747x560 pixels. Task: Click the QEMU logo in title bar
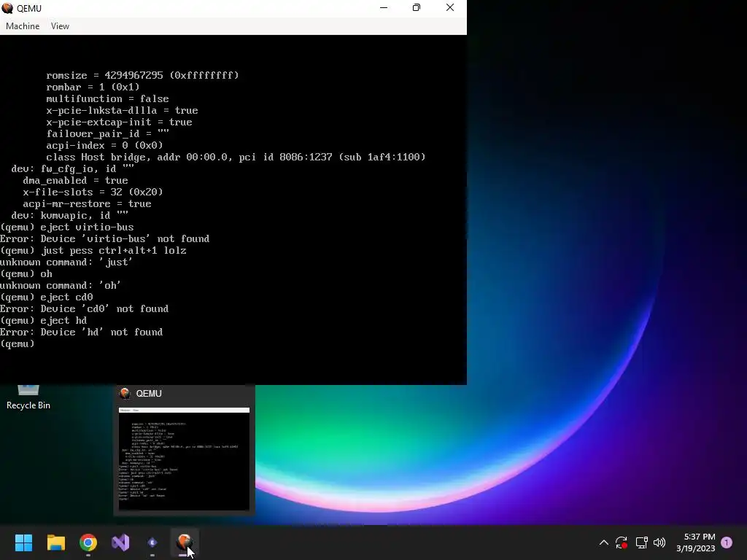(7, 8)
